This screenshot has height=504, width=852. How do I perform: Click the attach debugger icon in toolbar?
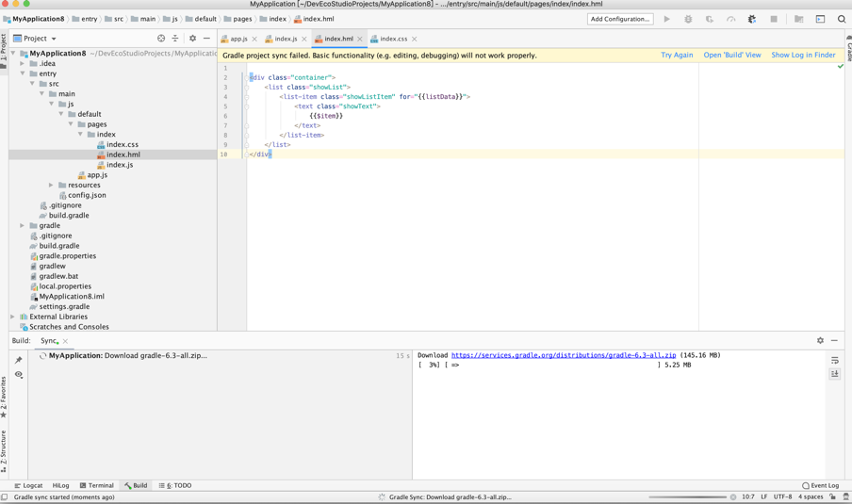(x=752, y=19)
